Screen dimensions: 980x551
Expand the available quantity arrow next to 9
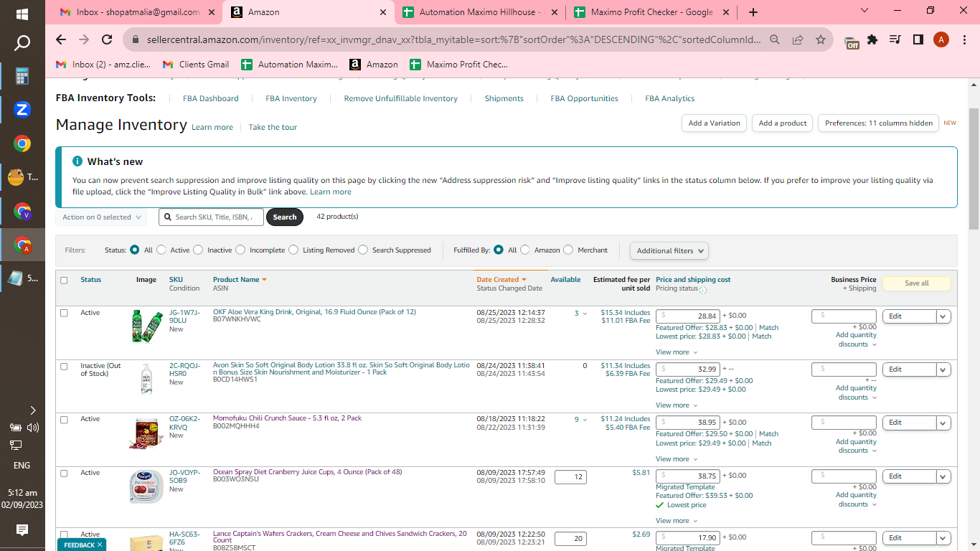click(585, 420)
